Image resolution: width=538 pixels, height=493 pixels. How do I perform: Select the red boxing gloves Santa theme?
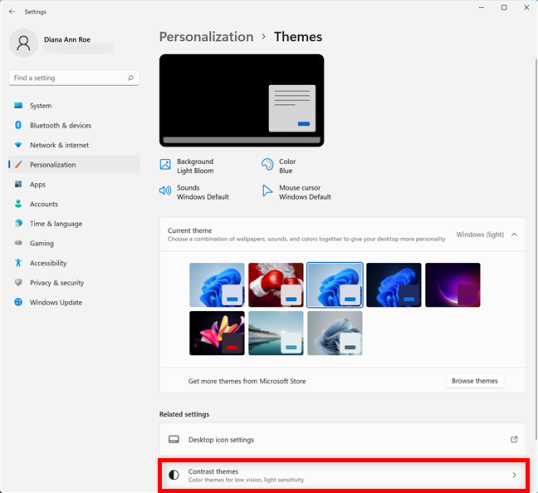click(x=276, y=285)
